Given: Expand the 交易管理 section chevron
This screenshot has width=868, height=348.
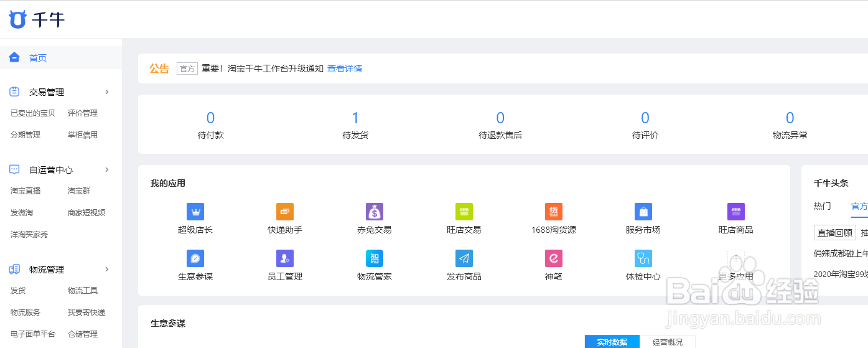Looking at the screenshot, I should click(107, 92).
